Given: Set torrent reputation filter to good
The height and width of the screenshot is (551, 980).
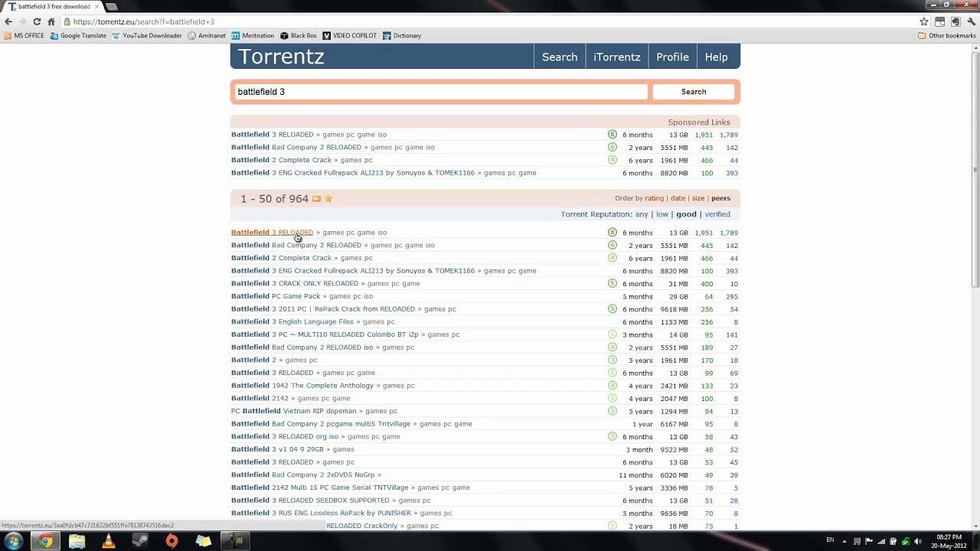Looking at the screenshot, I should pos(686,214).
